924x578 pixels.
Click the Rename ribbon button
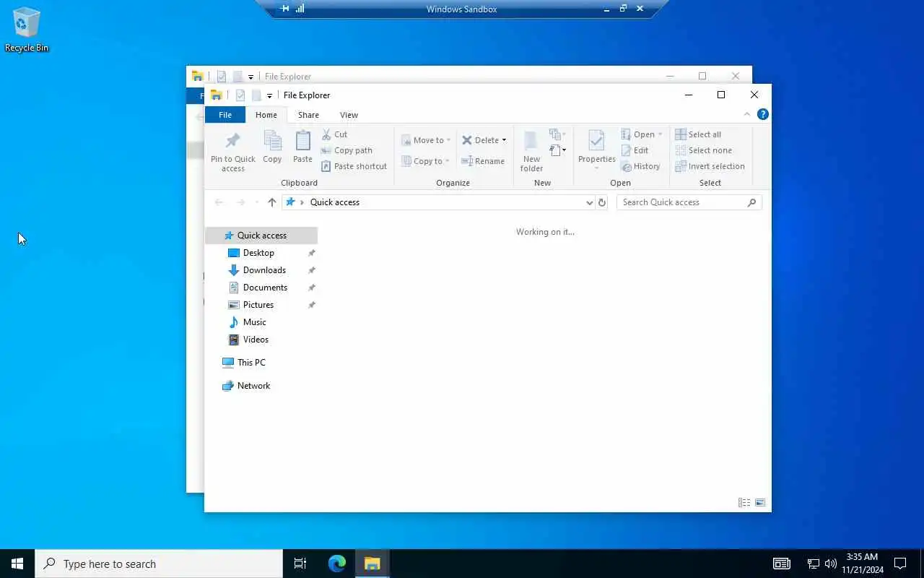483,161
